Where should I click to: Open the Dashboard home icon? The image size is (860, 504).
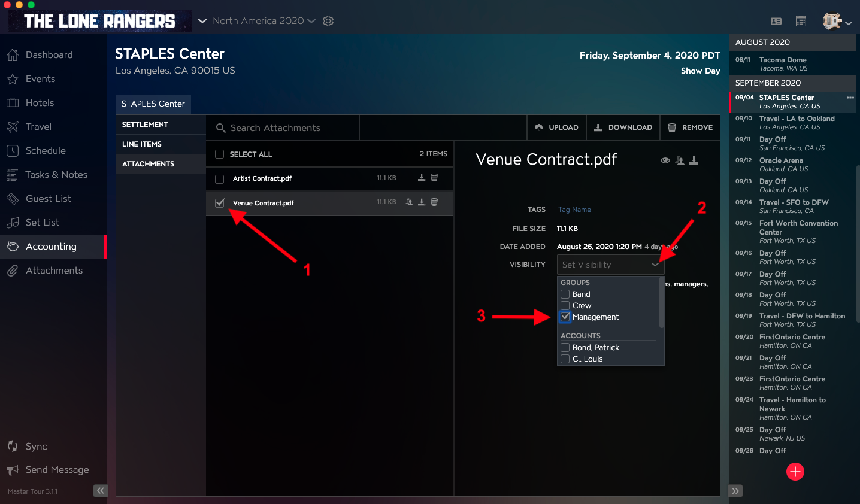(x=13, y=55)
